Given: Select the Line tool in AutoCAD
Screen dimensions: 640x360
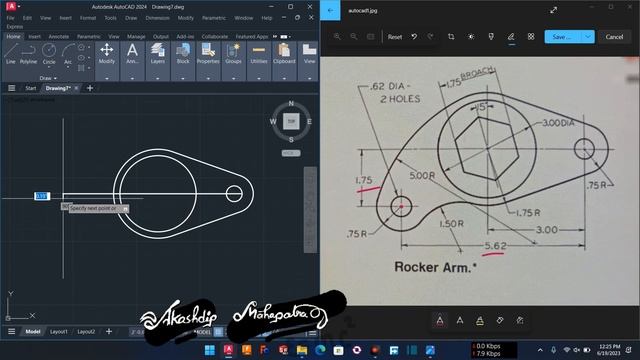Looking at the screenshot, I should tap(11, 54).
